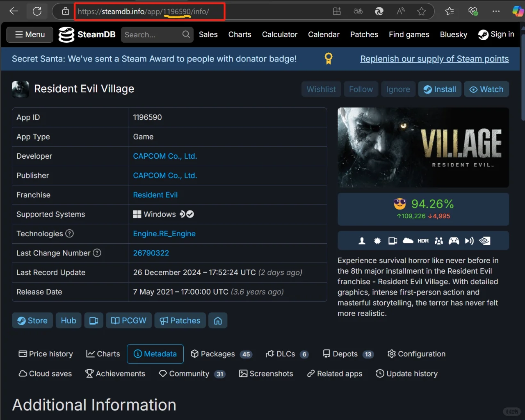The height and width of the screenshot is (420, 525).
Task: Click the SteamDB logo
Action: tap(87, 34)
